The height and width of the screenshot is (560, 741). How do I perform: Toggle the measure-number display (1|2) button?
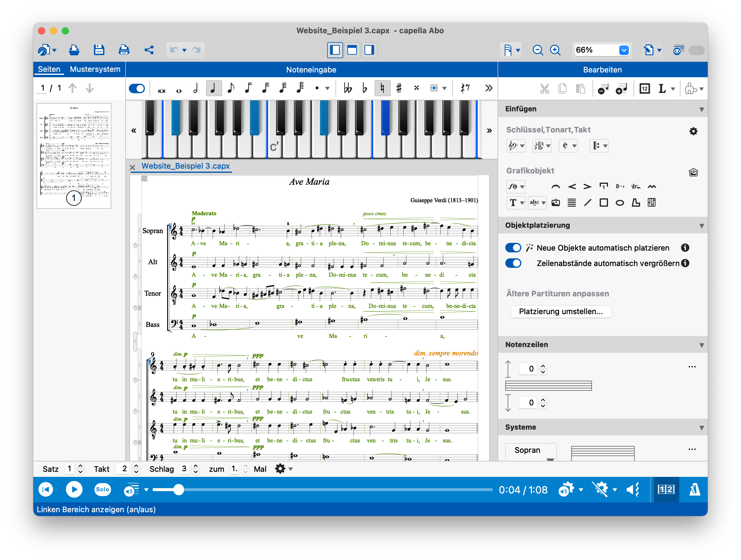(666, 490)
